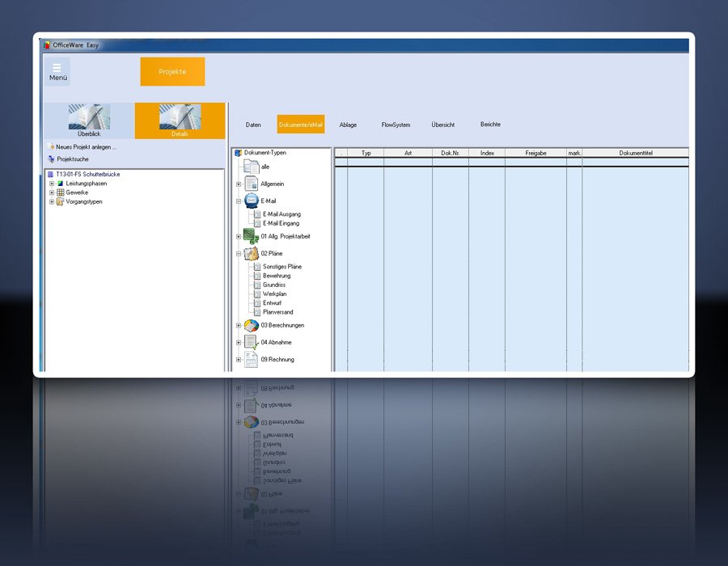This screenshot has width=728, height=566.
Task: Select E-Mail Ausgang entry
Action: (x=281, y=214)
